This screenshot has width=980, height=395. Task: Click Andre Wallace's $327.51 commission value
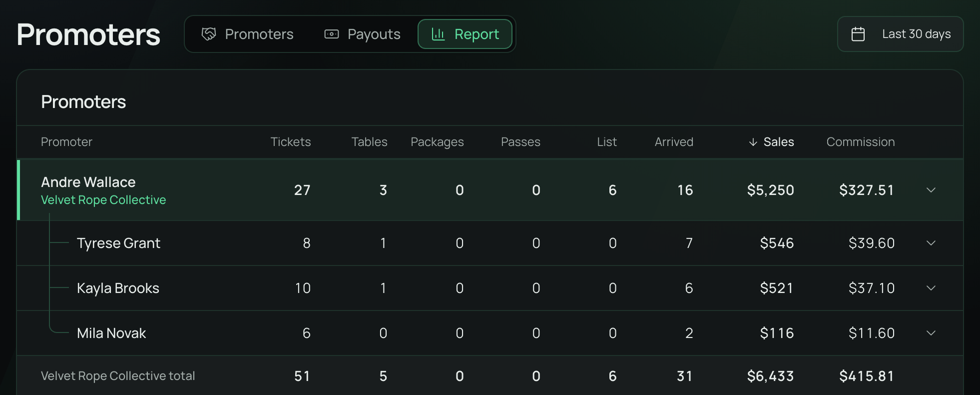tap(867, 190)
